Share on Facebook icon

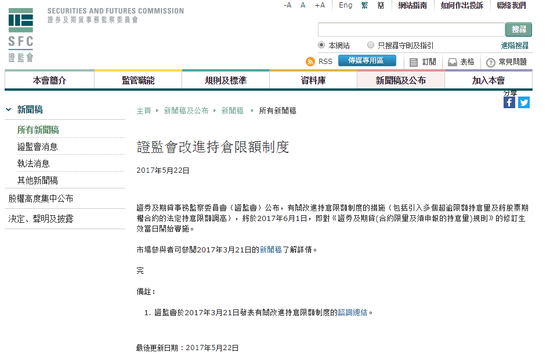[509, 102]
